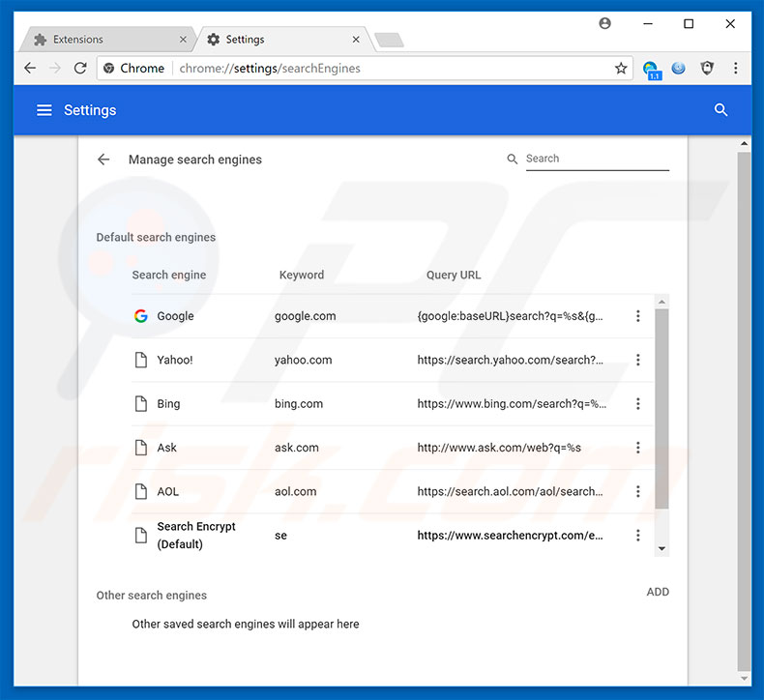Close the Settings tab
Screen dimensions: 764x700
[356, 40]
